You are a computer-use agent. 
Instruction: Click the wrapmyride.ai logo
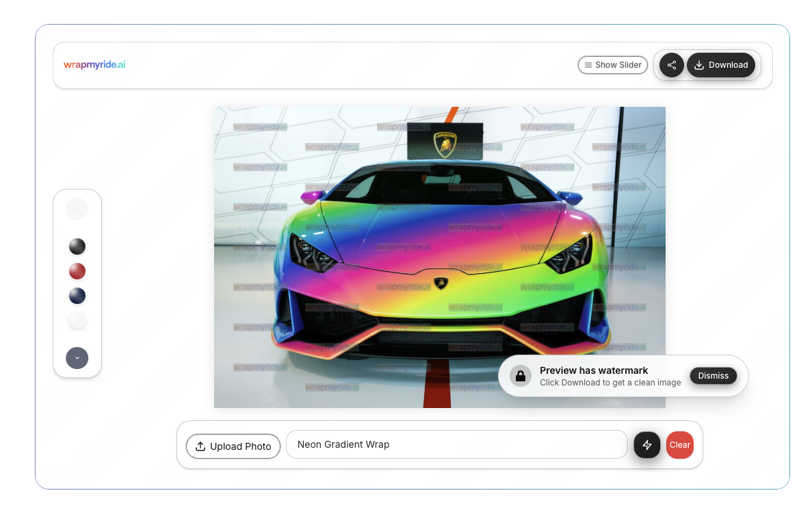click(x=94, y=65)
